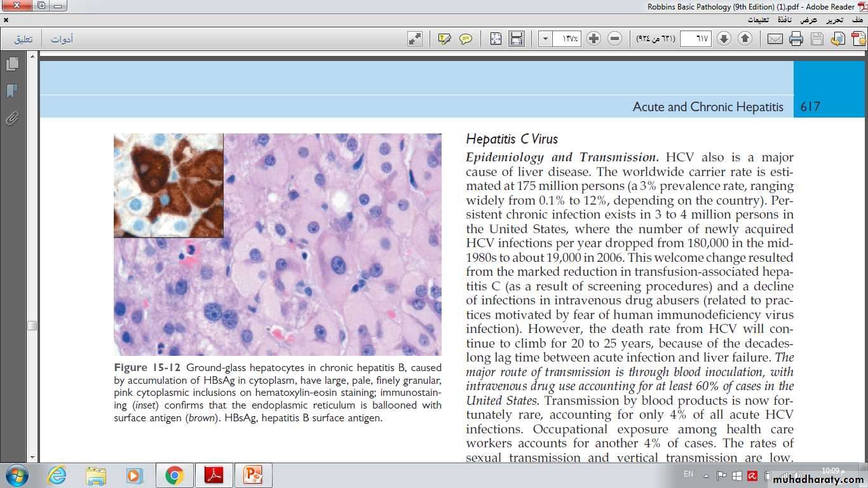Click the zoom in plus button
868x488 pixels.
click(x=593, y=39)
